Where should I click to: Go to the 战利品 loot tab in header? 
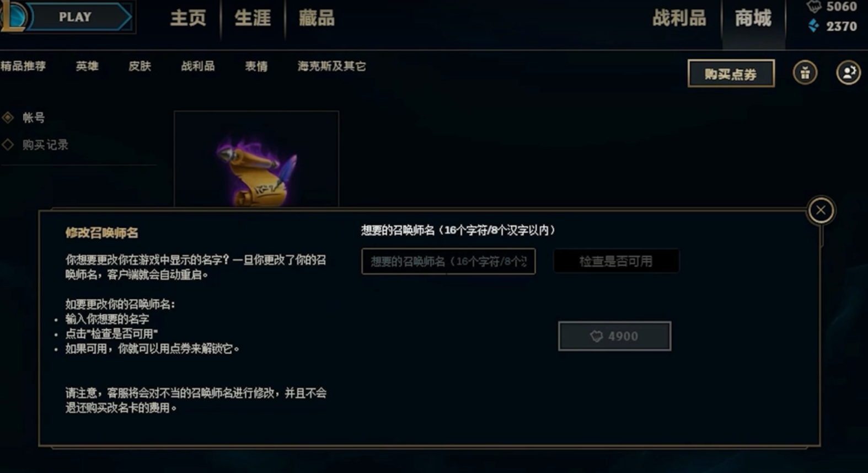click(x=679, y=18)
